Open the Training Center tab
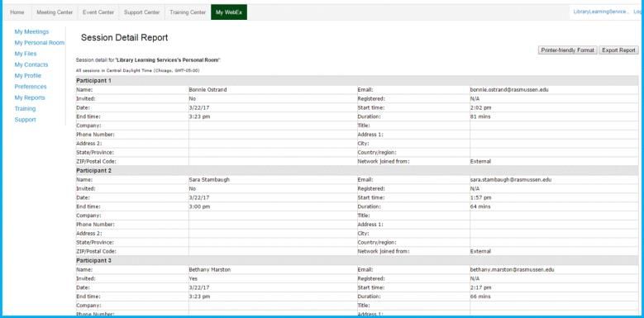This screenshot has width=644, height=318. (188, 12)
